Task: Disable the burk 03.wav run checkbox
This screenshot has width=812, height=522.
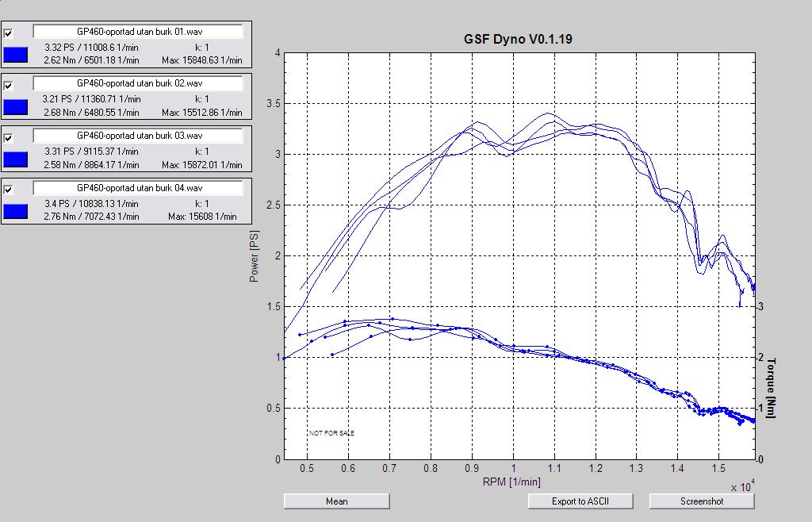Action: click(9, 138)
